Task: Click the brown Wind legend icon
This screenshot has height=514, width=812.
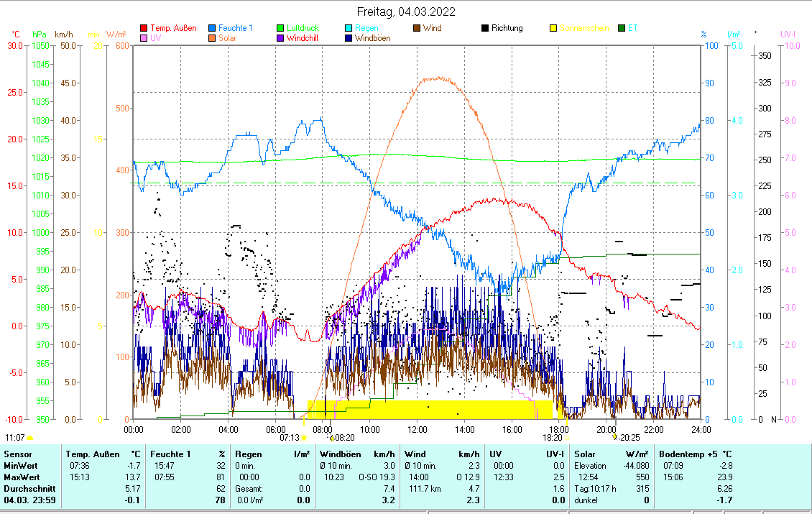Action: click(417, 29)
